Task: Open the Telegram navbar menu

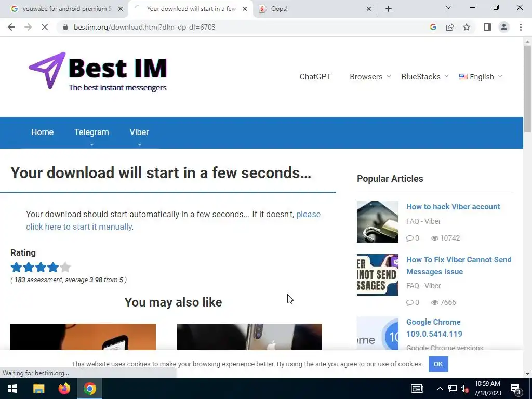Action: [91, 132]
